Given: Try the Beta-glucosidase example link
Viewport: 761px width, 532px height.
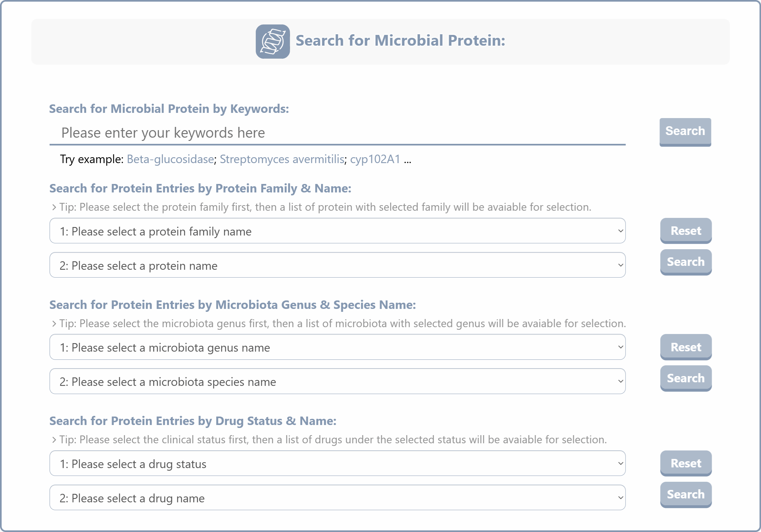Looking at the screenshot, I should pyautogui.click(x=170, y=160).
